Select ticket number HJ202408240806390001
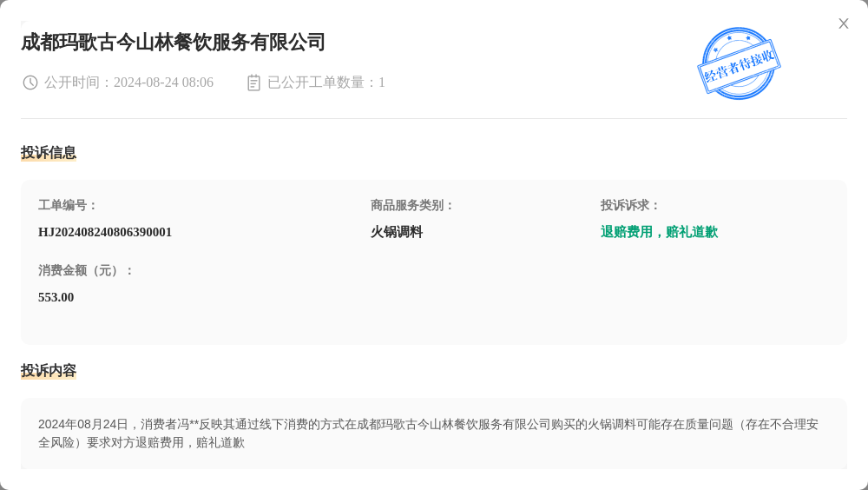 click(105, 232)
